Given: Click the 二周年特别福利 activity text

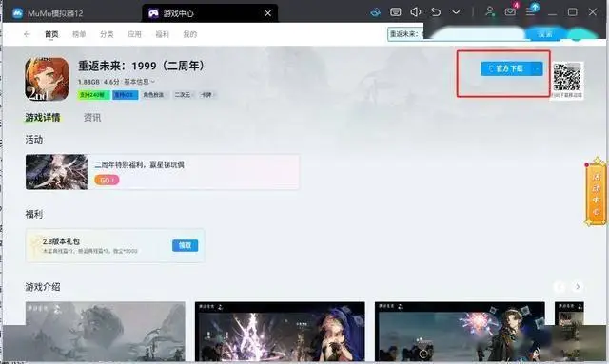Looking at the screenshot, I should [140, 164].
